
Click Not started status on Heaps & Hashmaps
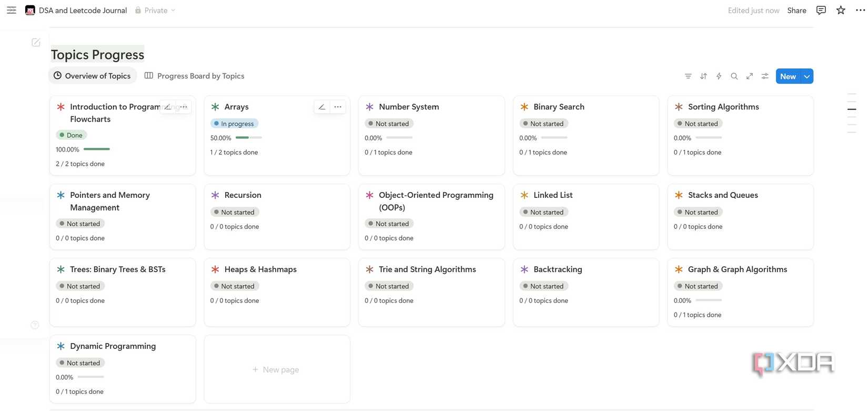coord(235,286)
